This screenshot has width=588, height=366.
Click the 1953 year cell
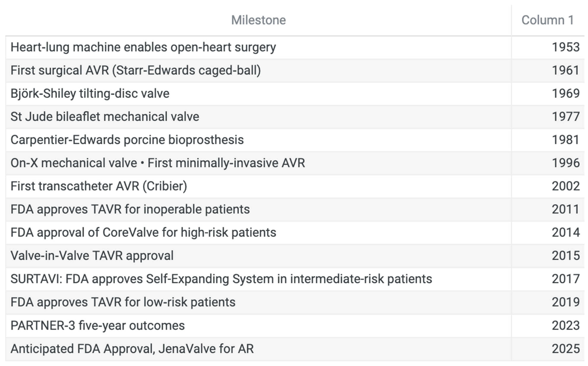click(x=565, y=47)
